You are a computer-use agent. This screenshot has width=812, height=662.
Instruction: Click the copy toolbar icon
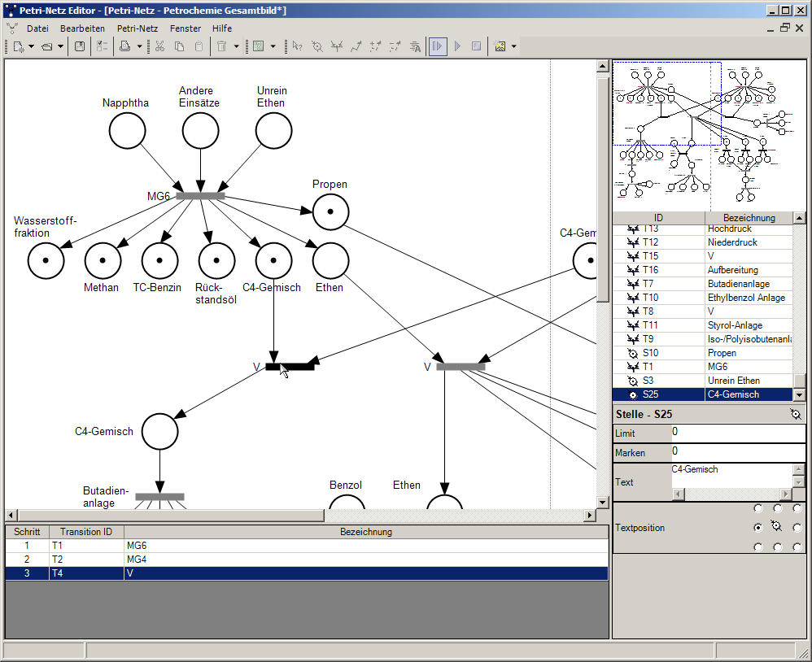point(179,46)
